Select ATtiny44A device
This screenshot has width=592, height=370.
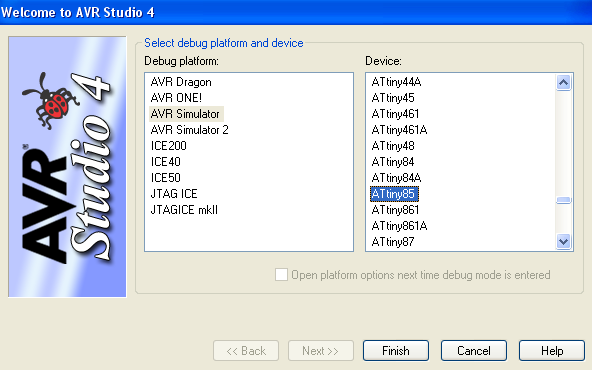click(396, 82)
